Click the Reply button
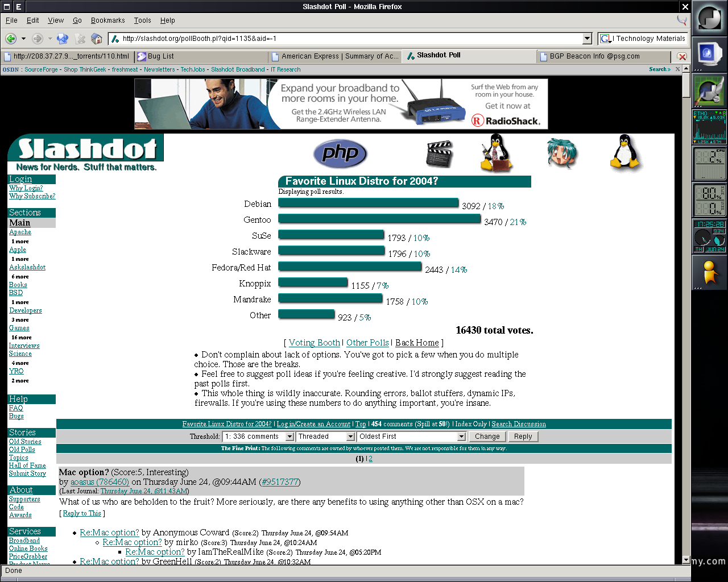 pyautogui.click(x=523, y=436)
